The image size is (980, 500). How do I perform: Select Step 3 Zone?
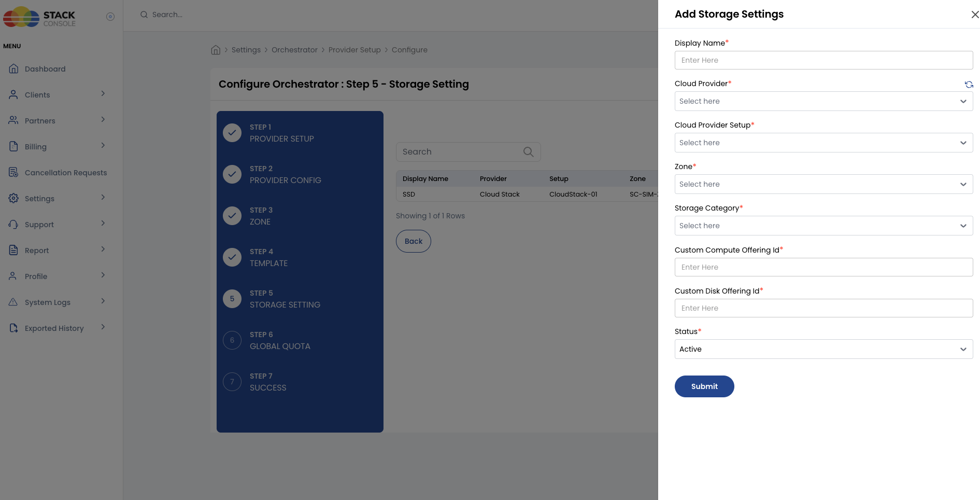[x=261, y=216]
